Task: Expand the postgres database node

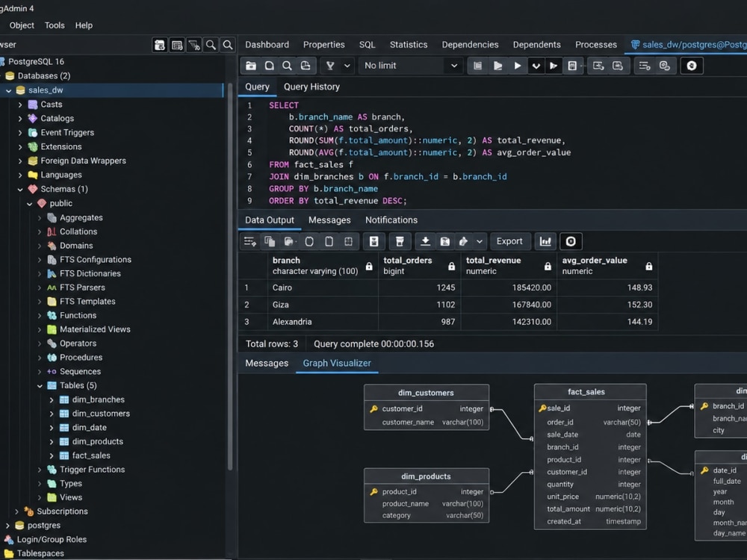Action: tap(7, 526)
